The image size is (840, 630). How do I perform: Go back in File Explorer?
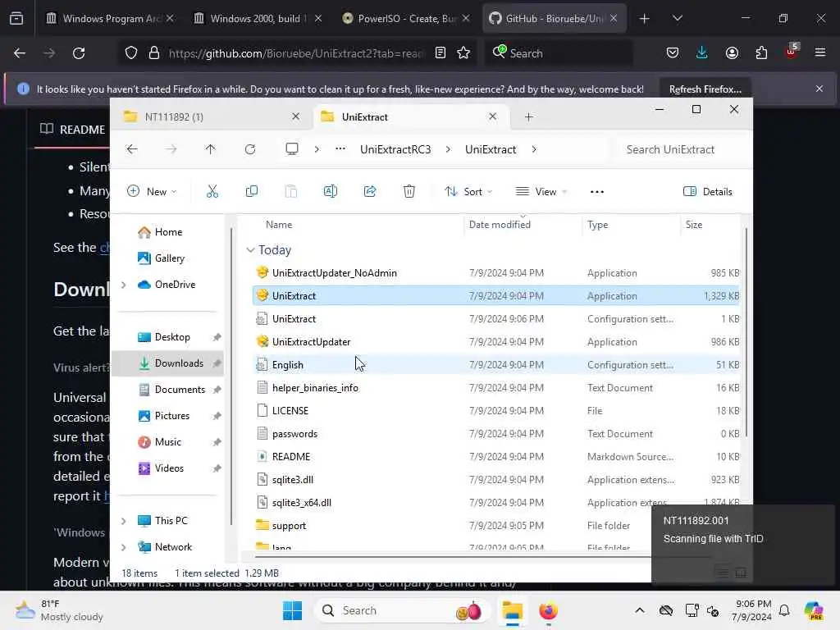[132, 149]
